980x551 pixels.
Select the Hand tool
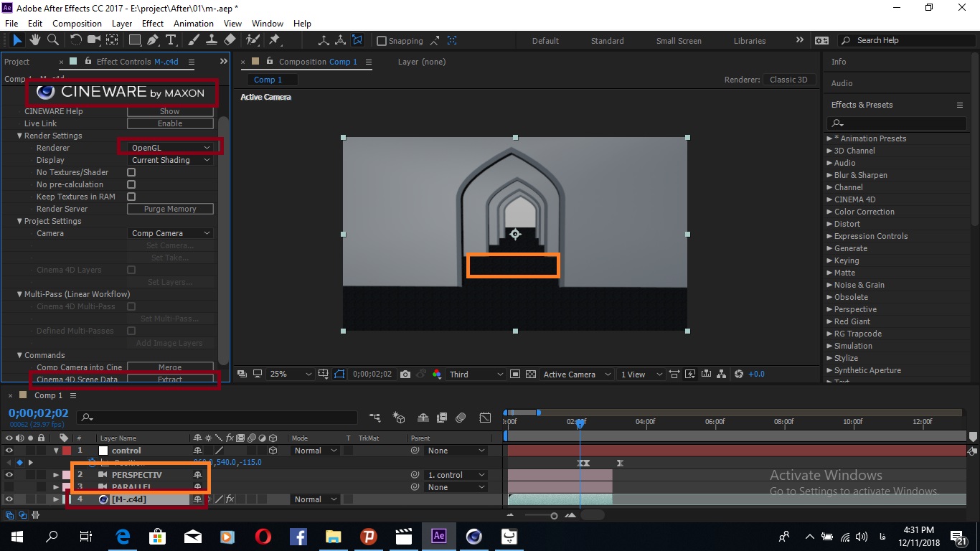[x=34, y=40]
